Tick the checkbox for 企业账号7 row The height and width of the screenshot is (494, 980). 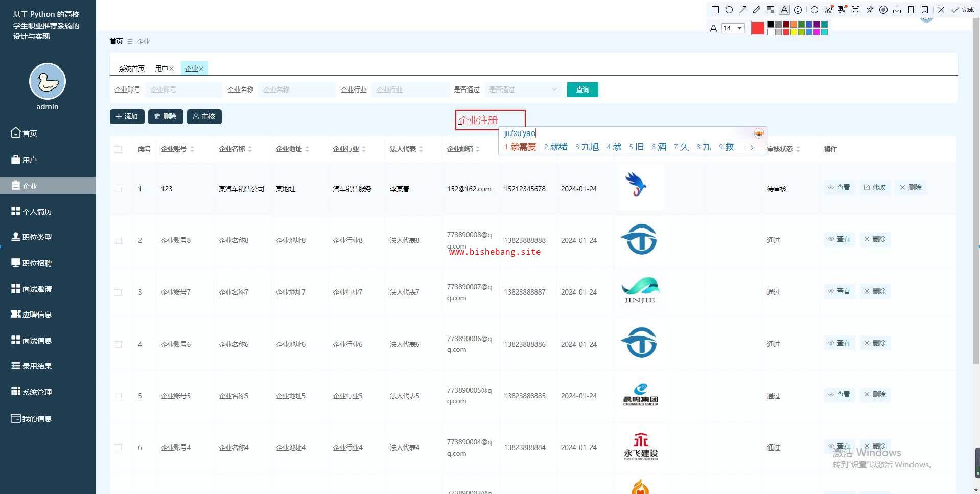point(119,293)
